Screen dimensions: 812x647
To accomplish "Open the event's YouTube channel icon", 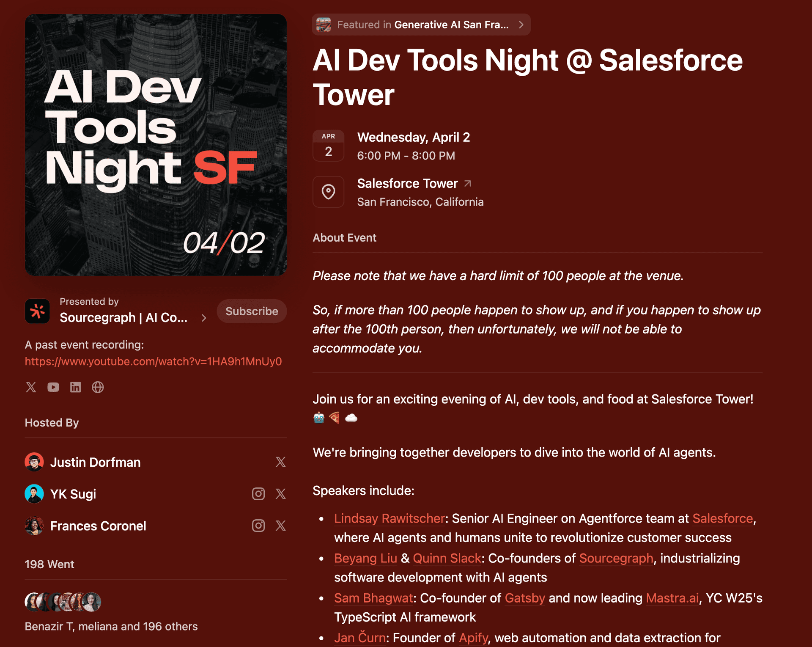I will (x=53, y=387).
